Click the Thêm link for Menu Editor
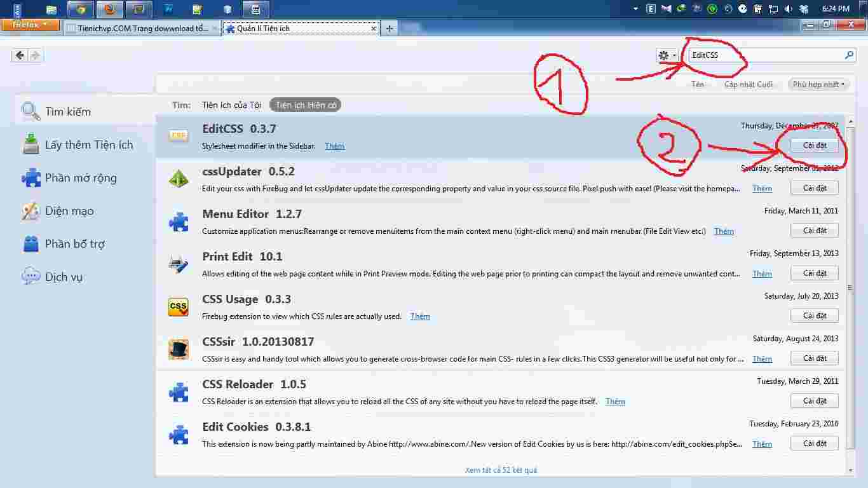Screen dimensions: 868x488 (x=724, y=231)
